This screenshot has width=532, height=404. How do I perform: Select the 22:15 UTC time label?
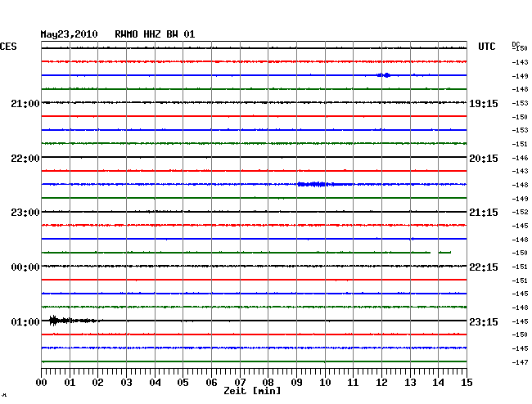tap(484, 267)
